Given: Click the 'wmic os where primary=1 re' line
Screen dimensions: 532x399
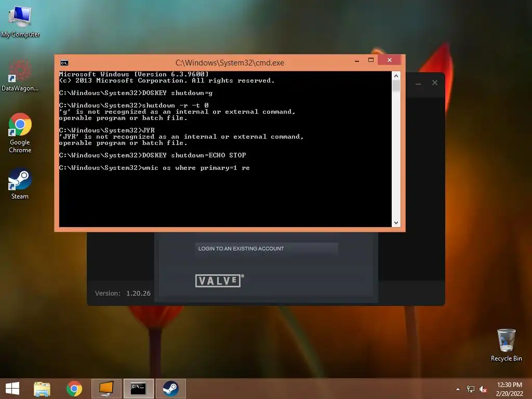Looking at the screenshot, I should pos(154,168).
